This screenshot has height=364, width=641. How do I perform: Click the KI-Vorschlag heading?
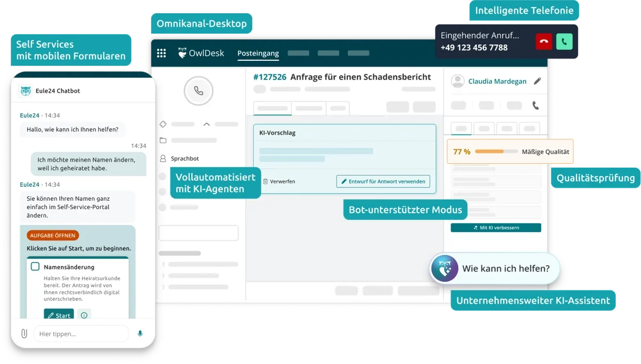[x=277, y=133]
